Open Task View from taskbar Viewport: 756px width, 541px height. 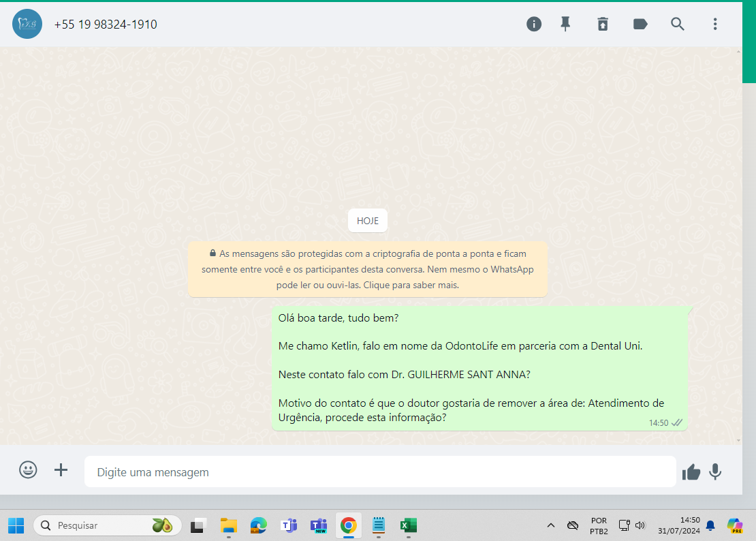[x=198, y=525]
